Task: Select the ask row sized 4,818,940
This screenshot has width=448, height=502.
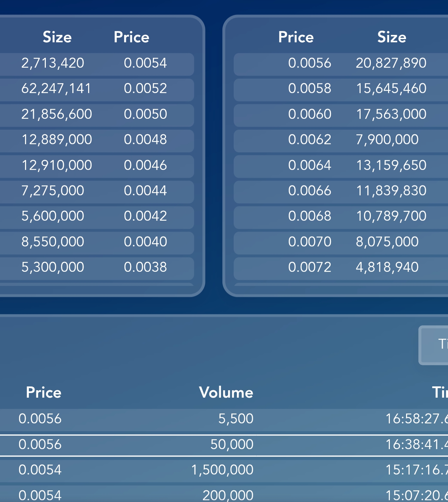Action: pos(341,269)
